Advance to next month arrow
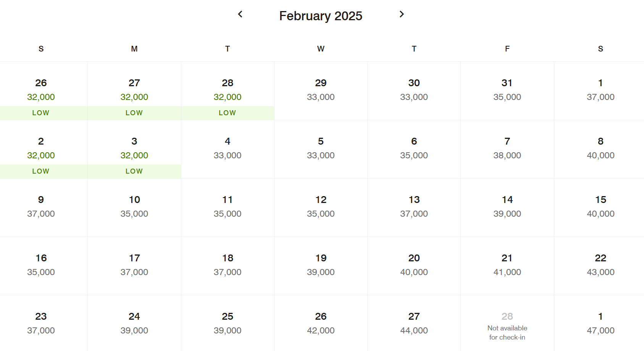This screenshot has width=644, height=351. click(x=402, y=14)
